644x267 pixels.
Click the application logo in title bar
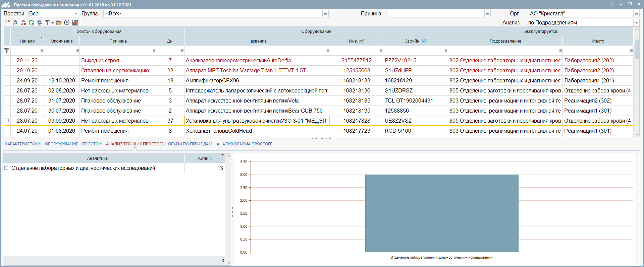coord(6,5)
